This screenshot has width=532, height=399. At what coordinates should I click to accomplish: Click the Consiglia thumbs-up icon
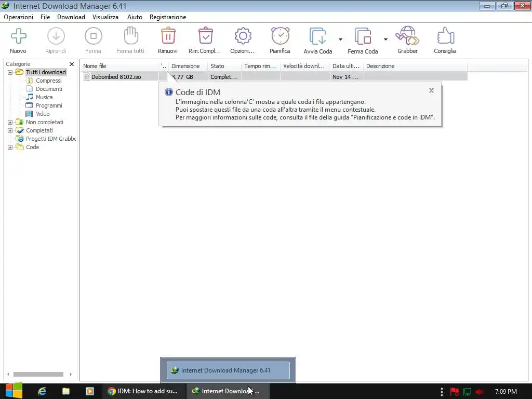445,36
